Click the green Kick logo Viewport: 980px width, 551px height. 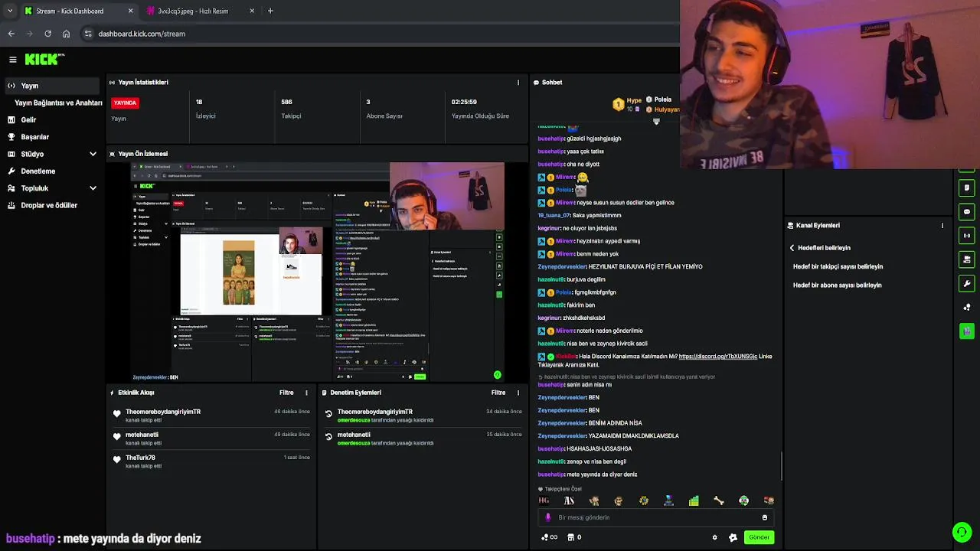click(42, 59)
